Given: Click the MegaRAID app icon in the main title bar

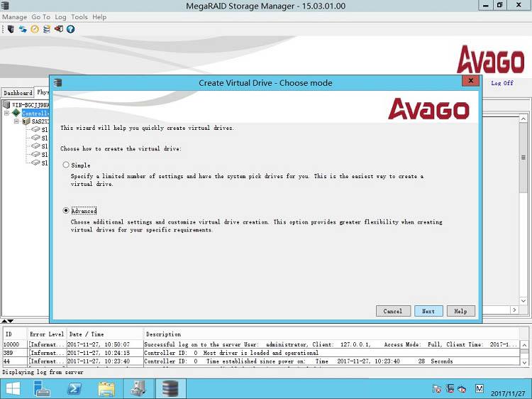Looking at the screenshot, I should click(5, 6).
